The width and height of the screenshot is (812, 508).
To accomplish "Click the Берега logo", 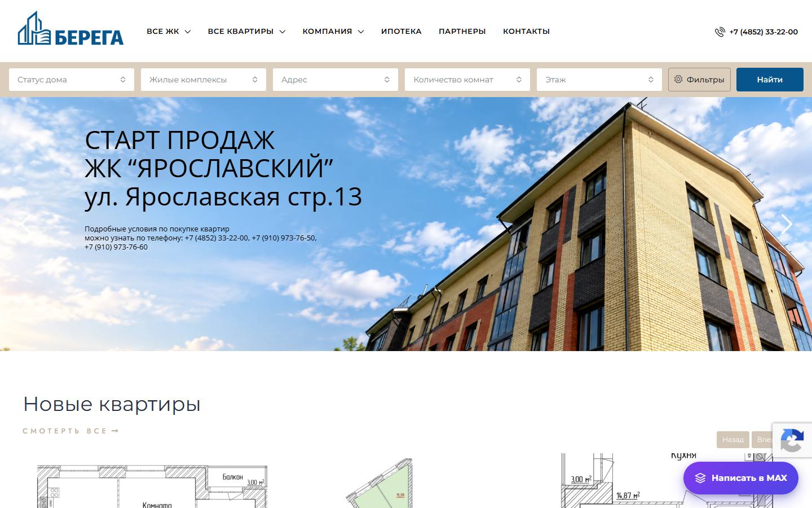I will (70, 28).
